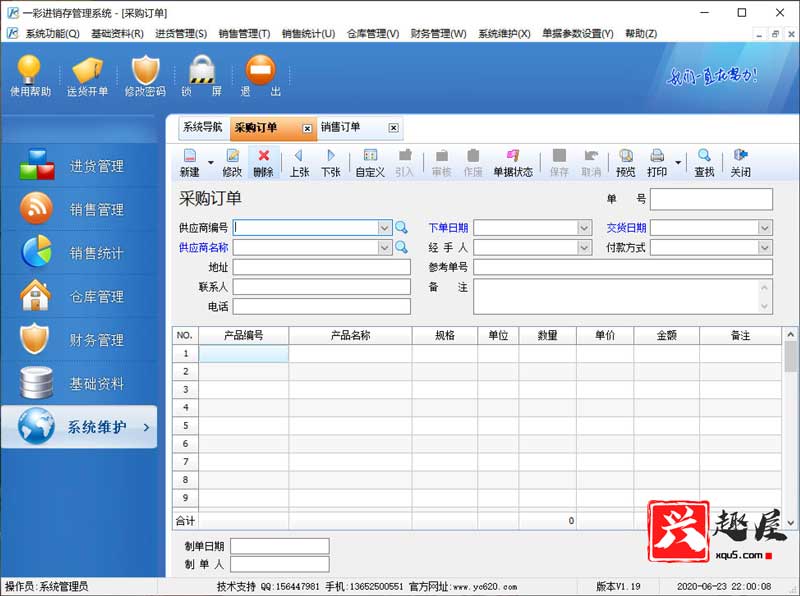Select 系统维护 in the sidebar
800x596 pixels.
80,427
